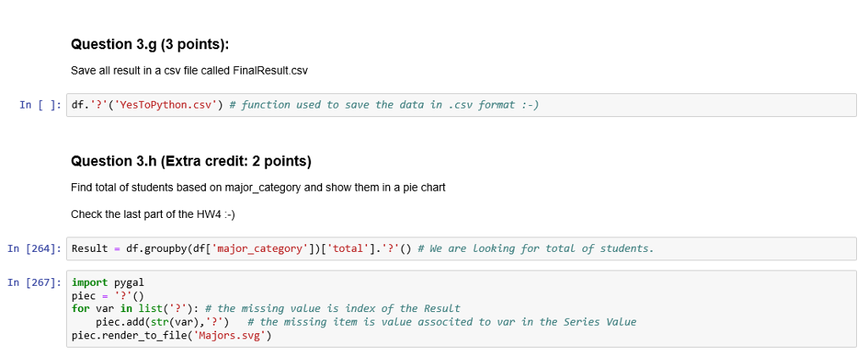868x357 pixels.
Task: Select the Question 3.g heading
Action: click(150, 44)
